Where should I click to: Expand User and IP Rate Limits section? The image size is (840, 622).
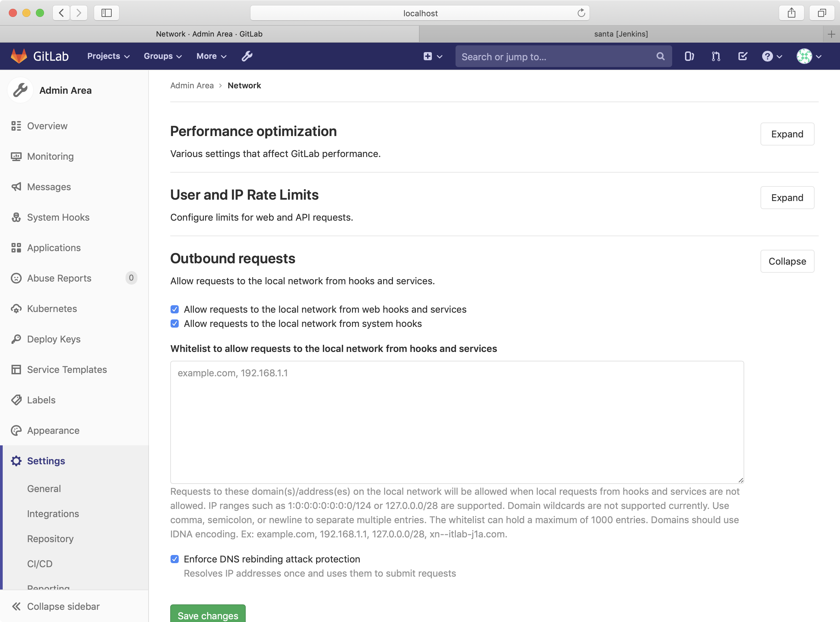(x=787, y=198)
